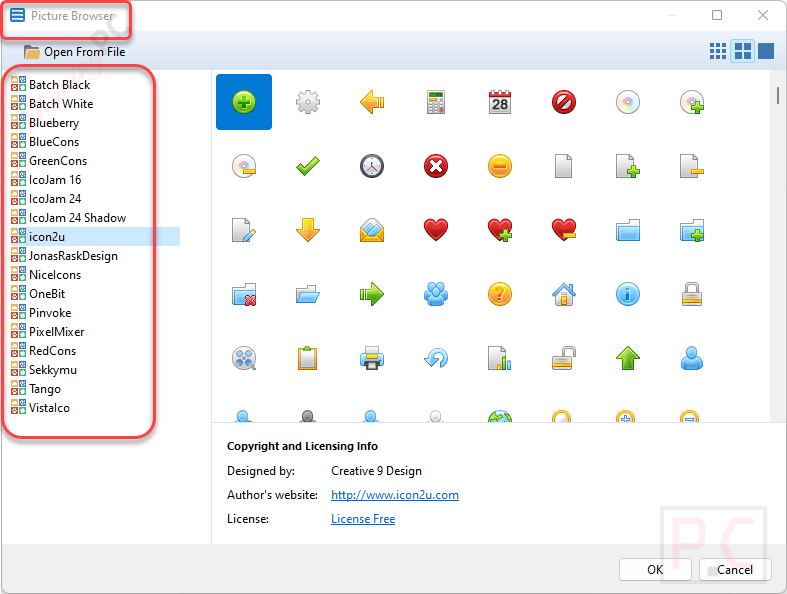The width and height of the screenshot is (787, 594).
Task: Select the green up arrow icon
Action: [628, 359]
